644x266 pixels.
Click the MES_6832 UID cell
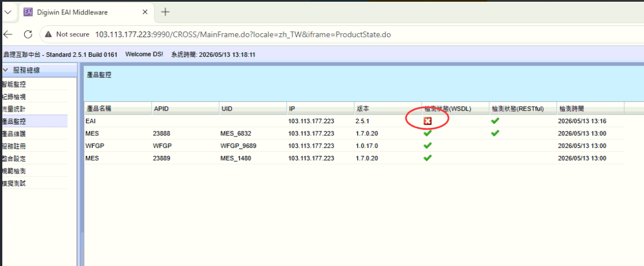(x=236, y=134)
